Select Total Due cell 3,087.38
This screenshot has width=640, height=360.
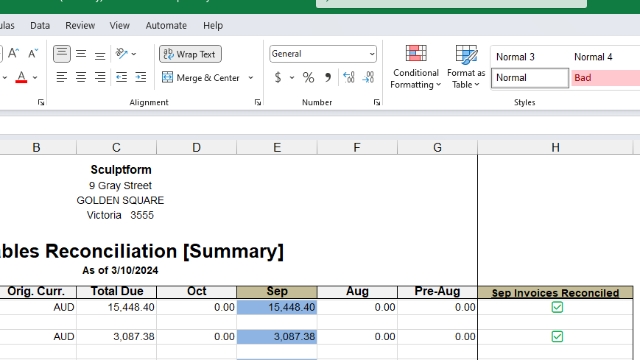116,336
